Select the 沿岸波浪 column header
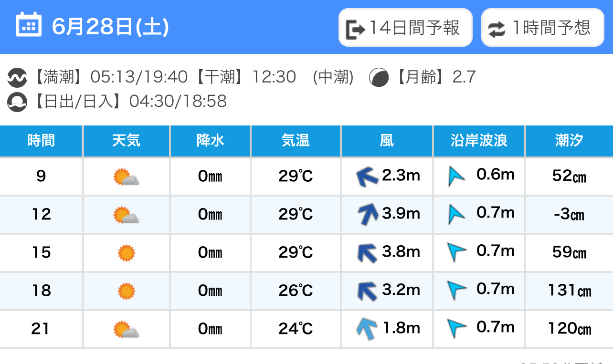This screenshot has width=613, height=364. tap(479, 141)
